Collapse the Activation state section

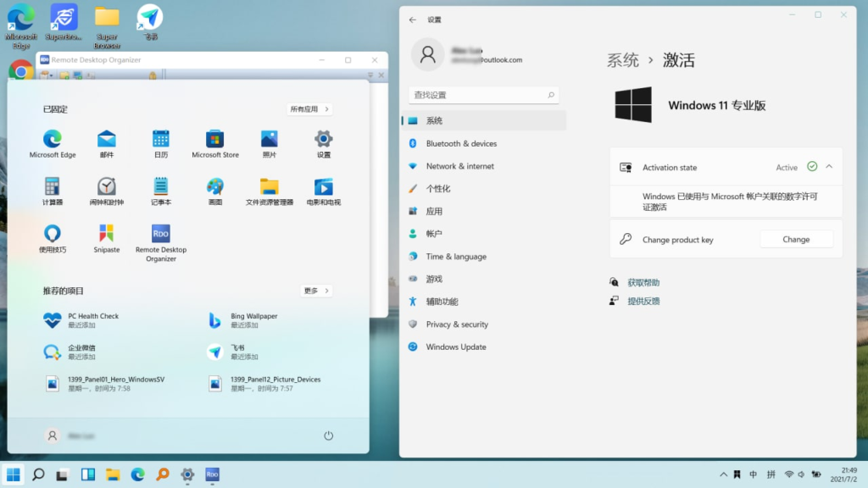pos(829,167)
